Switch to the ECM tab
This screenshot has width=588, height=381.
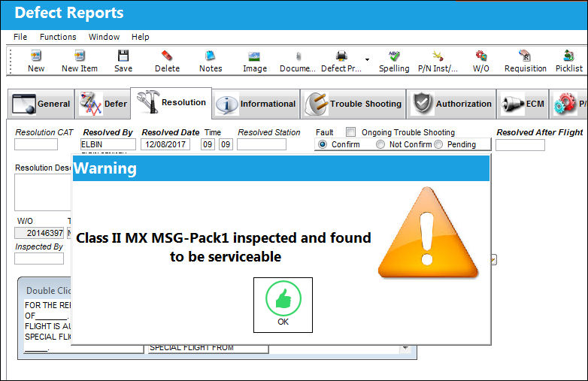(523, 104)
